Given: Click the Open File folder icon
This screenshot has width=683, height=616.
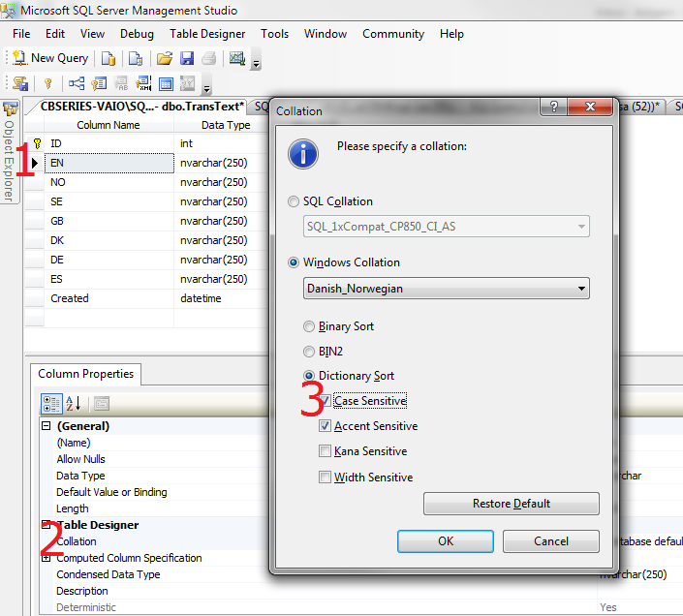Looking at the screenshot, I should 165,58.
